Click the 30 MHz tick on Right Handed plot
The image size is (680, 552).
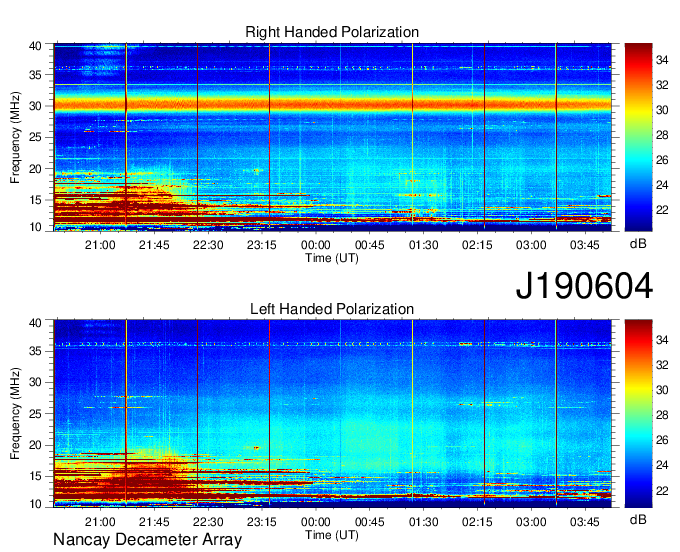pyautogui.click(x=35, y=106)
